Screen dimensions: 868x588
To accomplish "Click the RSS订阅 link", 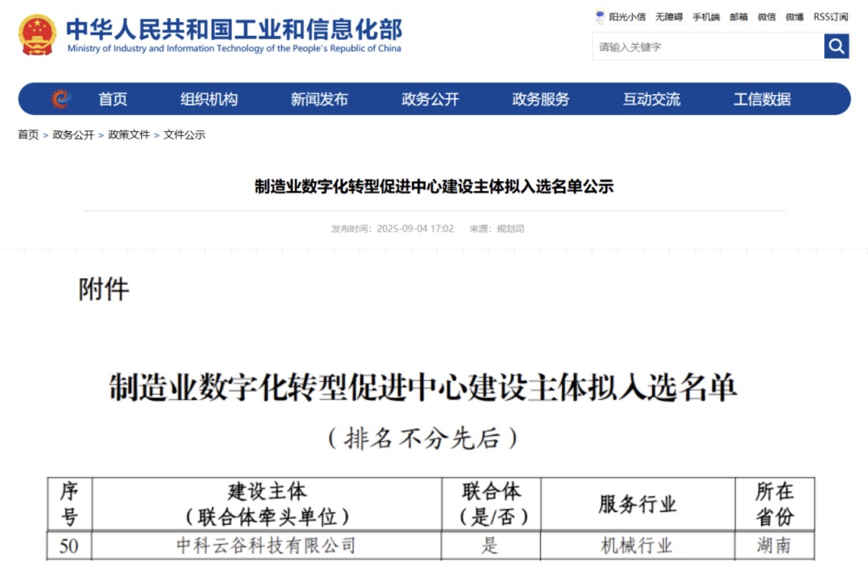I will tap(831, 17).
